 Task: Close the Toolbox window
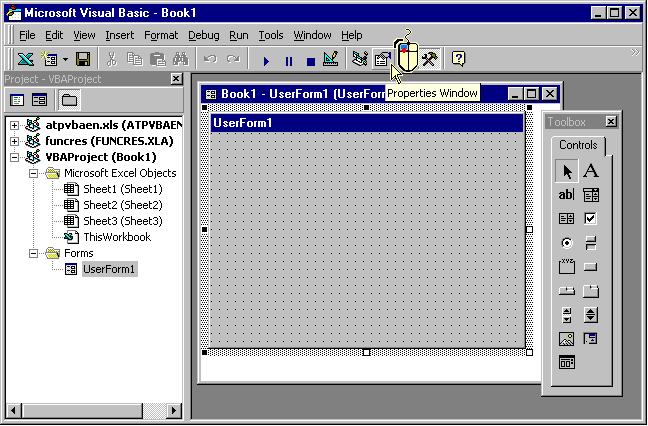click(x=611, y=121)
